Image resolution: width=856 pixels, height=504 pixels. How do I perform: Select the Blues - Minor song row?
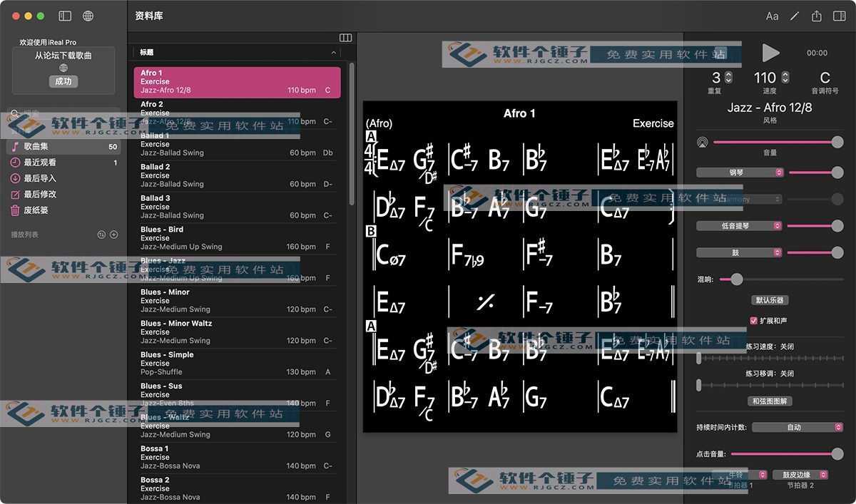237,301
